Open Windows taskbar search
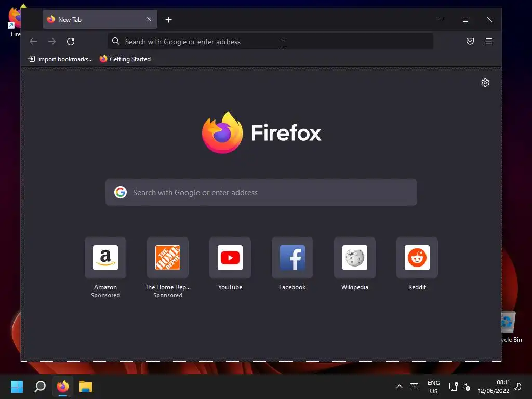532x399 pixels. pyautogui.click(x=40, y=387)
